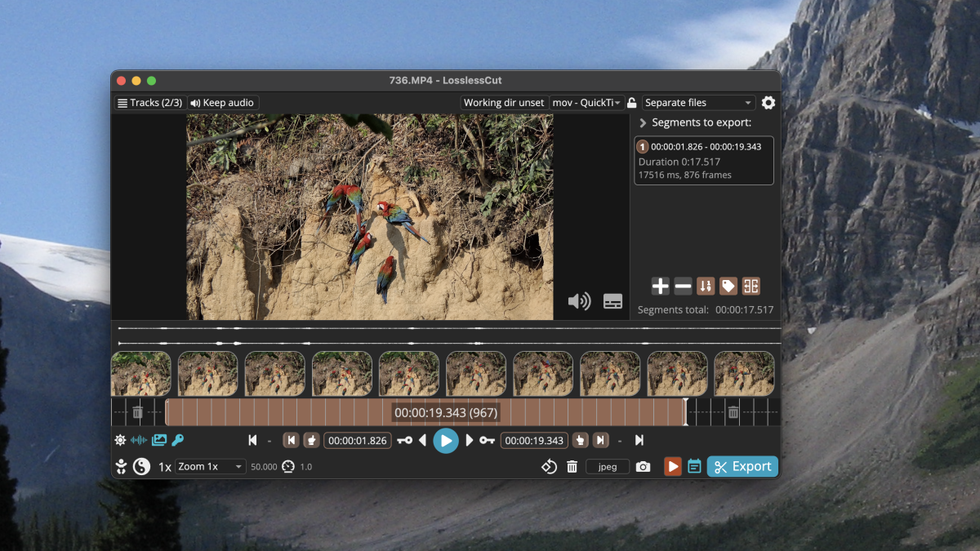This screenshot has width=980, height=551.
Task: Open the Zoom 1x dropdown
Action: click(x=210, y=467)
